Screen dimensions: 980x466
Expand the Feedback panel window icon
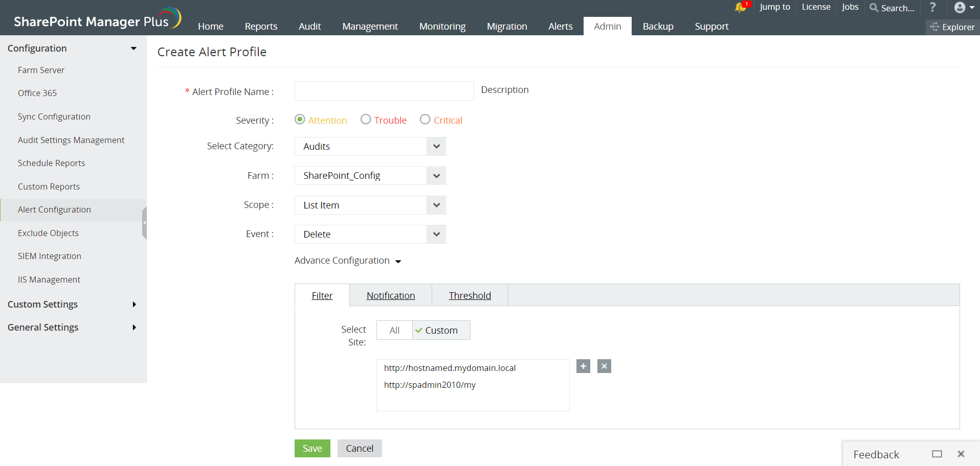coord(937,454)
